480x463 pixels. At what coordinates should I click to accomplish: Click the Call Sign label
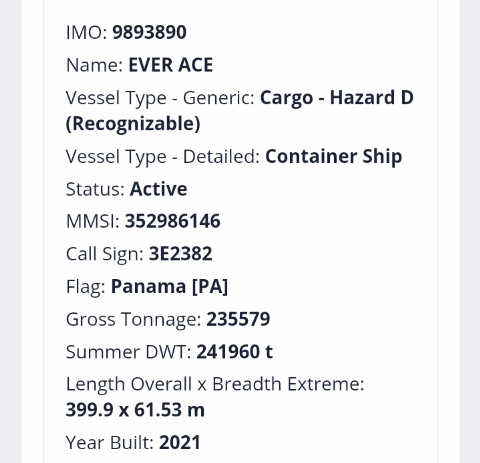(105, 254)
